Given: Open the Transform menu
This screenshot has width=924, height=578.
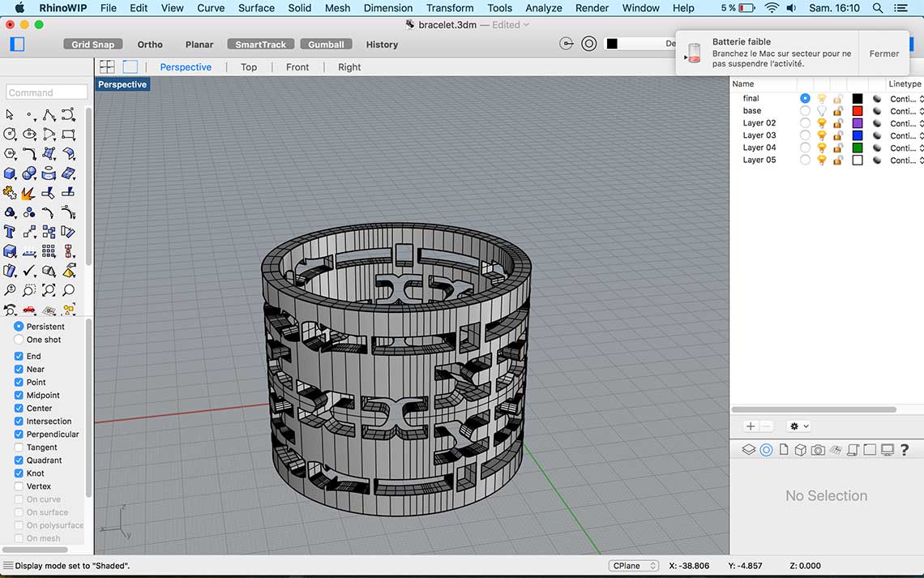Looking at the screenshot, I should (450, 7).
